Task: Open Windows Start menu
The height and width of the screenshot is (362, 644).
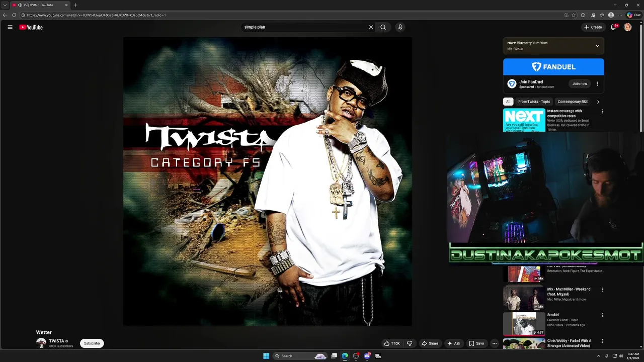Action: (266, 356)
